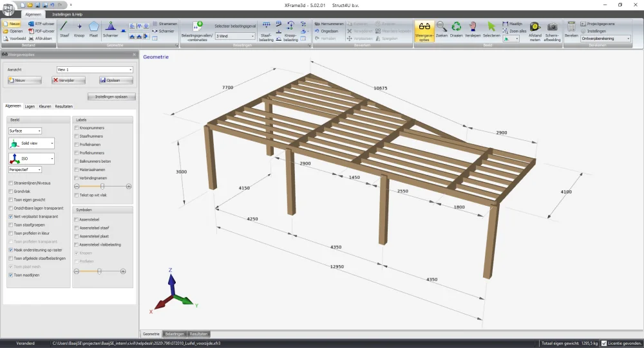Click the Afstand meten tape icon

tap(535, 31)
